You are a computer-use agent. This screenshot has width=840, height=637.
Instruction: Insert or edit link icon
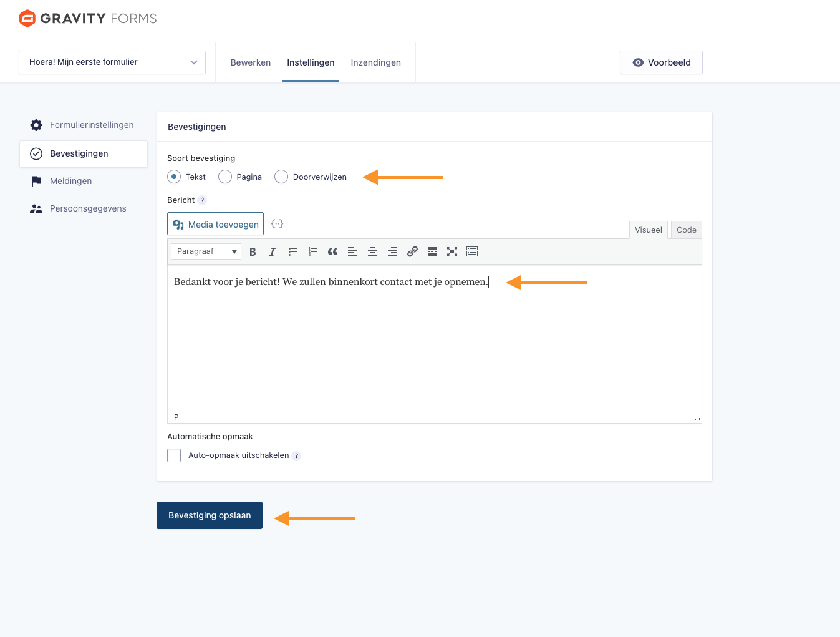coord(412,251)
